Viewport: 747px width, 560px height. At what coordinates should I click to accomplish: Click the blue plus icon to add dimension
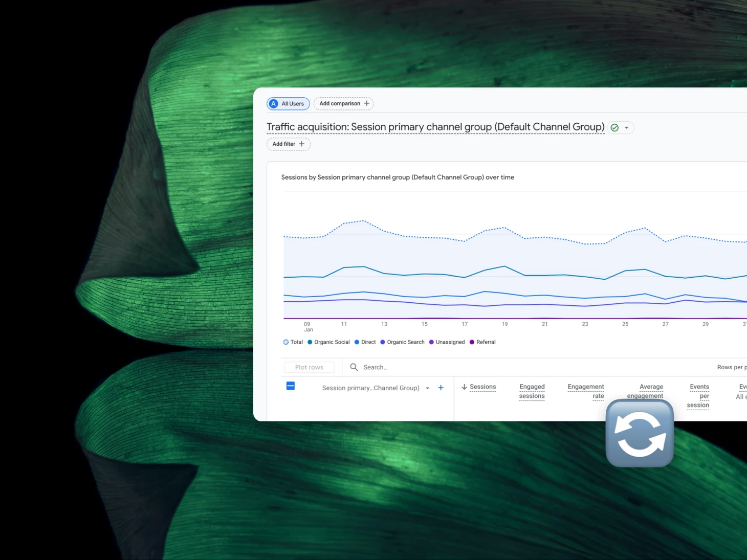441,388
